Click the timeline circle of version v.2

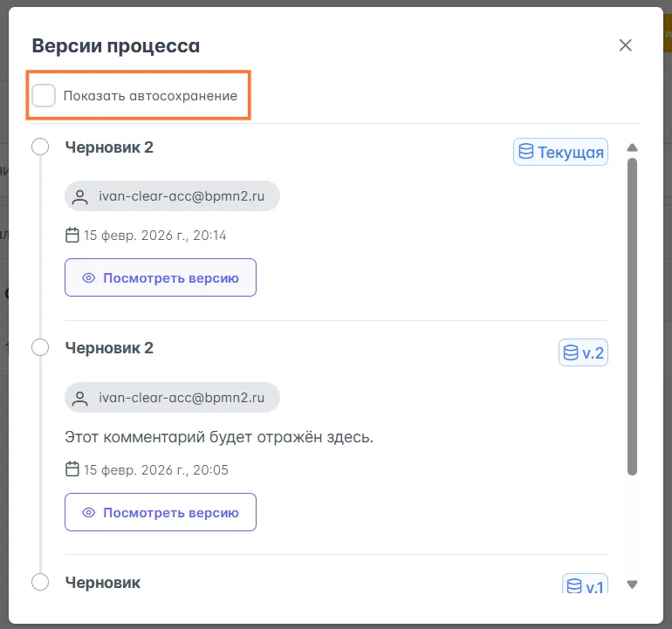tap(40, 347)
